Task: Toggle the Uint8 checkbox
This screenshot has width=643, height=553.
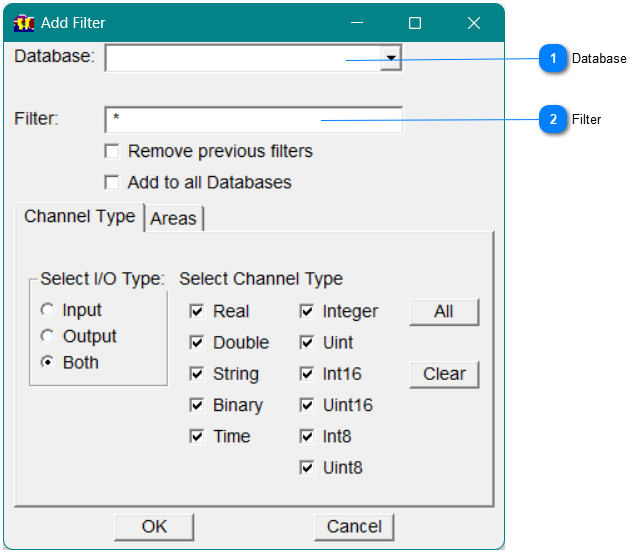Action: pos(307,468)
